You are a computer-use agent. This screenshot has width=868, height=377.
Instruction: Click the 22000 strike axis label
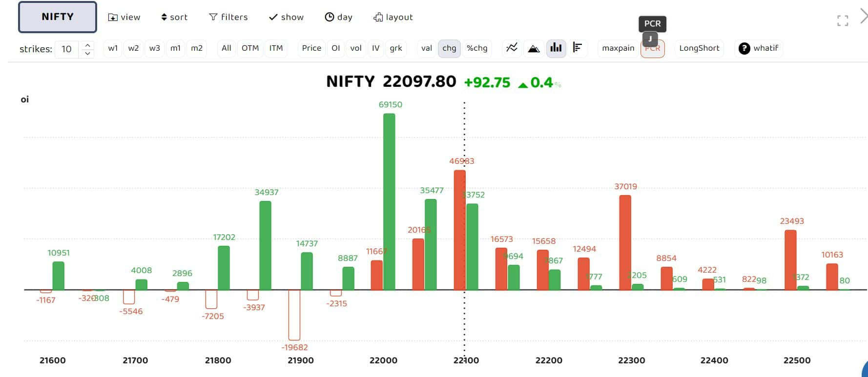tap(383, 360)
